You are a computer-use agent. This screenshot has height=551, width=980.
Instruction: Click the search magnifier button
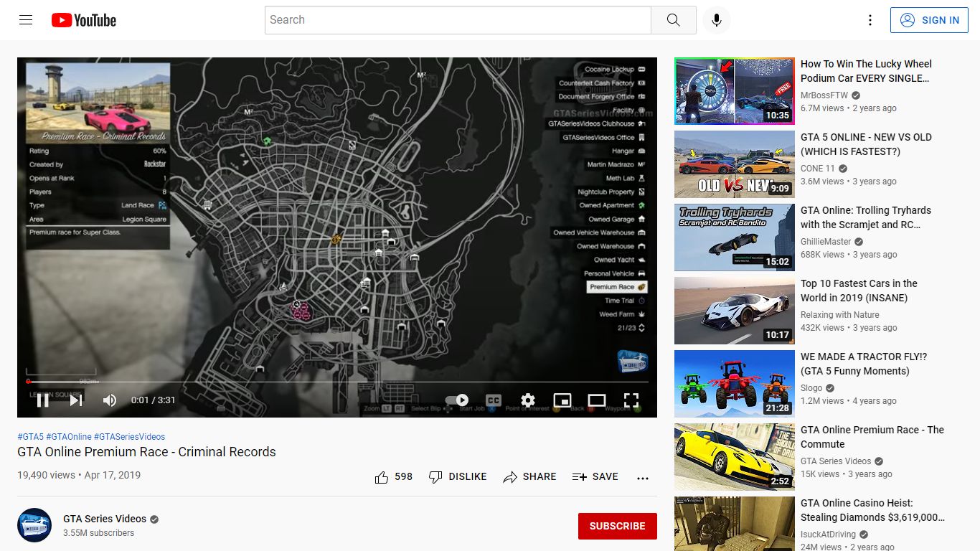coord(673,20)
